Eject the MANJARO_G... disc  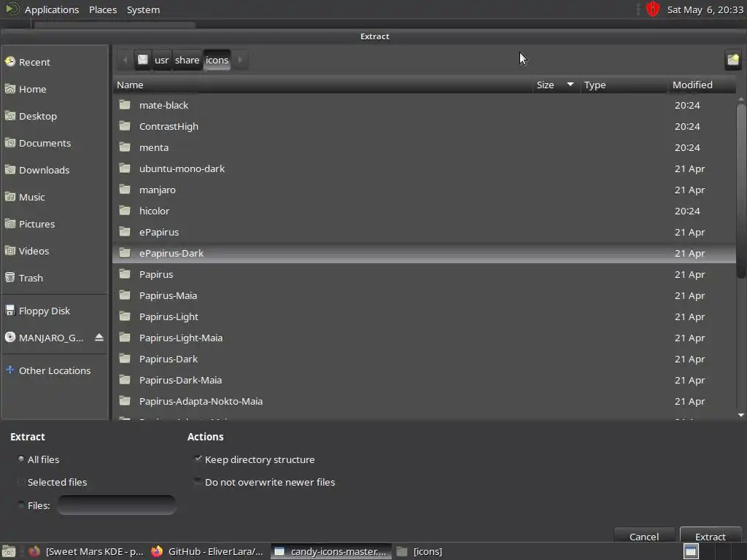pos(99,338)
